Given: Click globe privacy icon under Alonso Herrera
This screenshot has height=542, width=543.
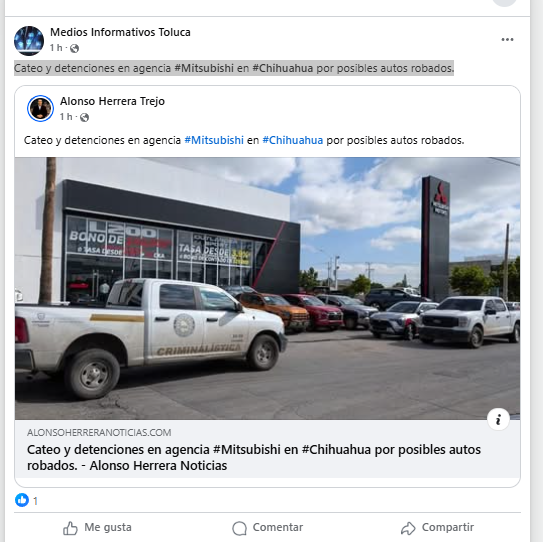Looking at the screenshot, I should 84,118.
